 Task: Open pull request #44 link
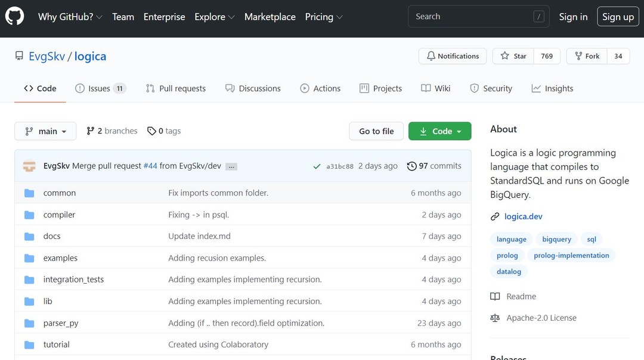click(x=150, y=166)
